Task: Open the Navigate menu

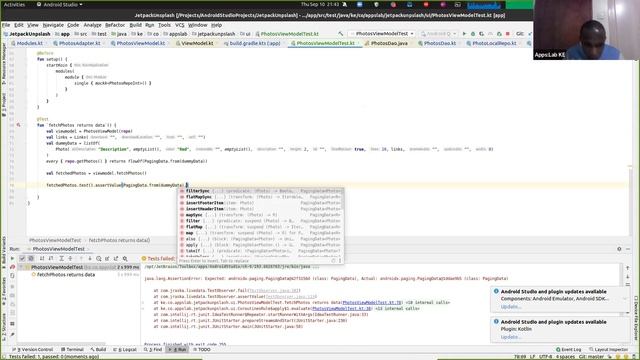Action: [x=53, y=25]
